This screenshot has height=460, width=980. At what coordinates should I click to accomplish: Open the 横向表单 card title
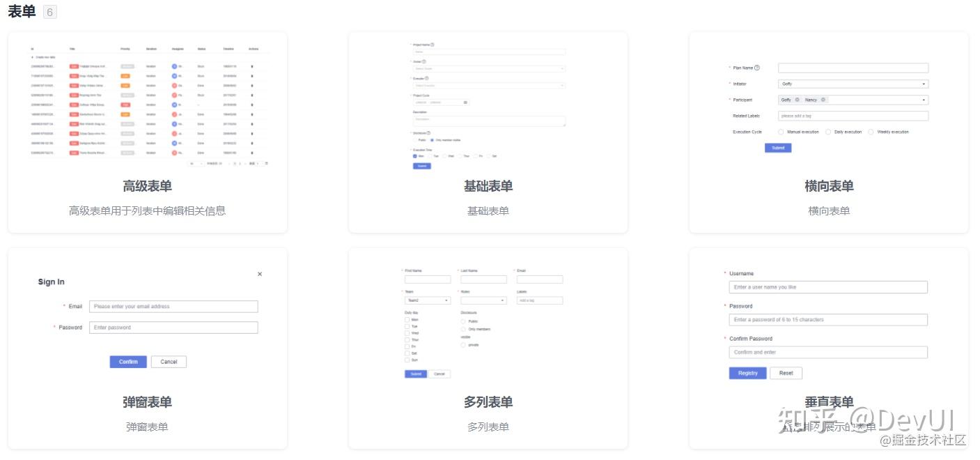tap(829, 186)
